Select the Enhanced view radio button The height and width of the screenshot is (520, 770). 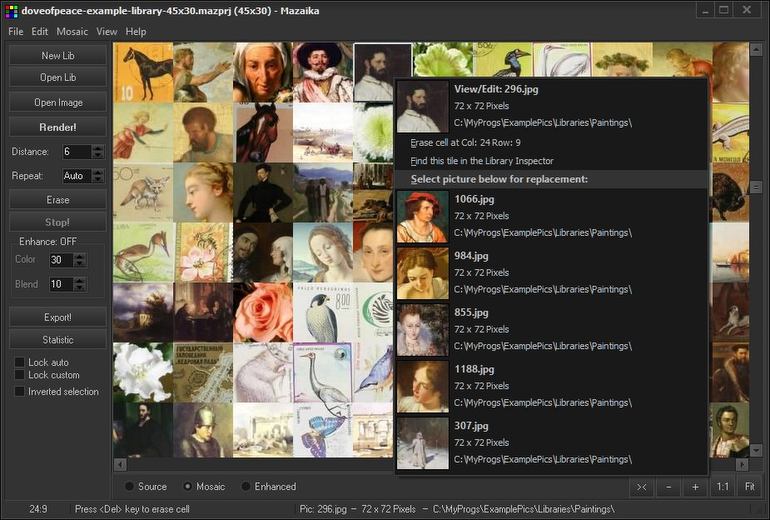click(246, 486)
